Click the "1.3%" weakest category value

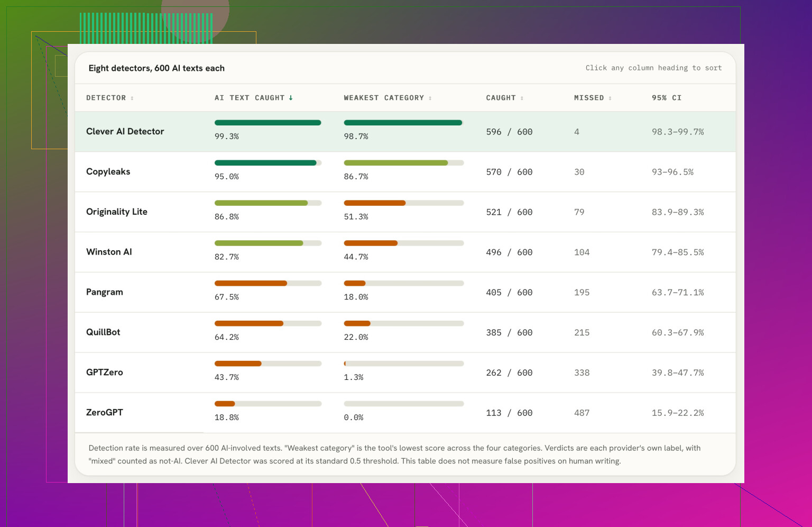354,378
